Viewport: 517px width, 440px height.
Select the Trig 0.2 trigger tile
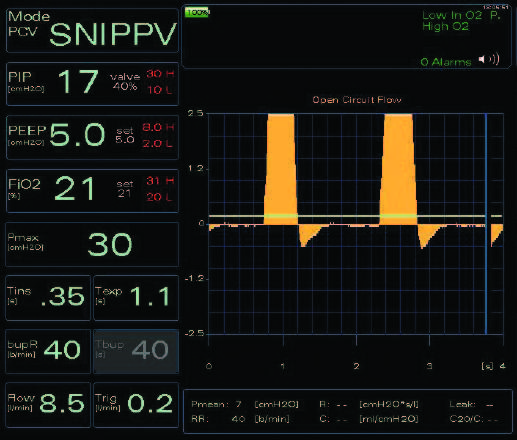pyautogui.click(x=136, y=405)
